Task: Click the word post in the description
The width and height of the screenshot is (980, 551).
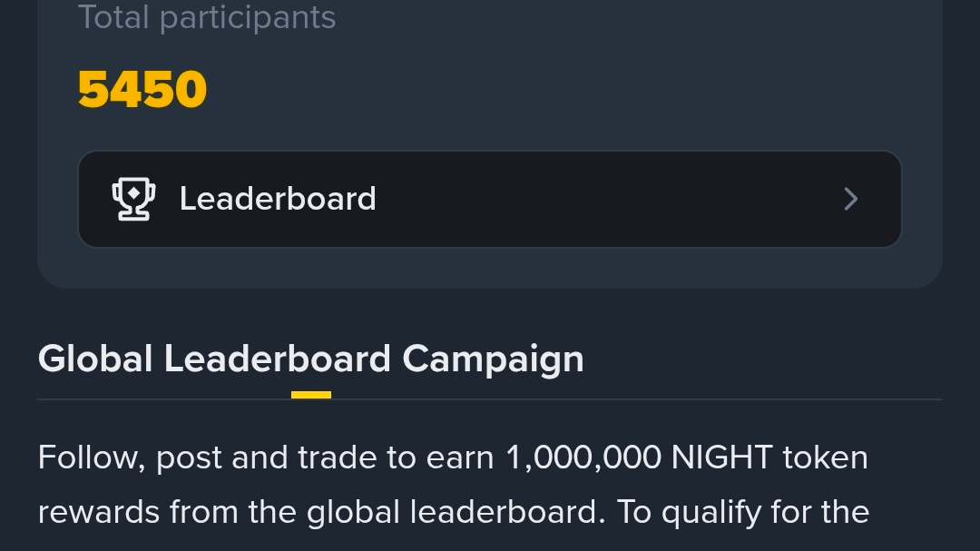Action: coord(189,458)
